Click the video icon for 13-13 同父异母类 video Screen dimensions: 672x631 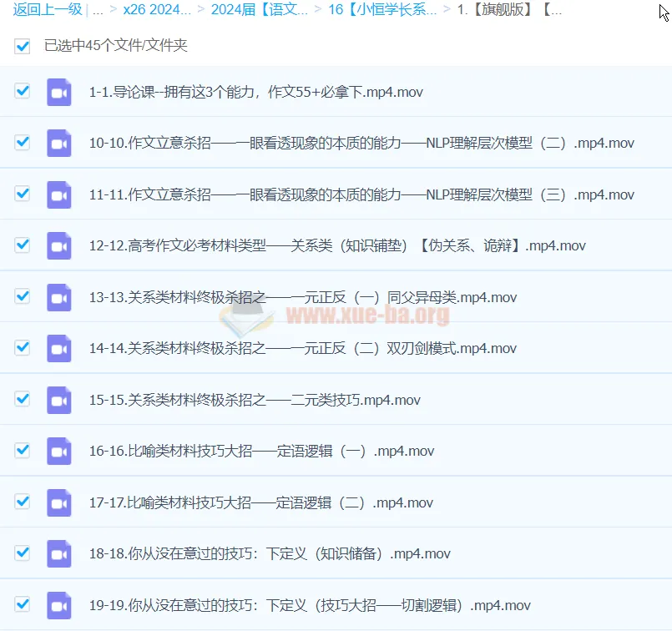[59, 297]
